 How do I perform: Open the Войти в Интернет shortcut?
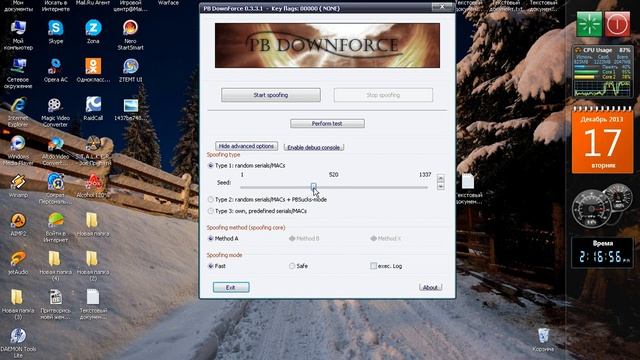[x=56, y=227]
